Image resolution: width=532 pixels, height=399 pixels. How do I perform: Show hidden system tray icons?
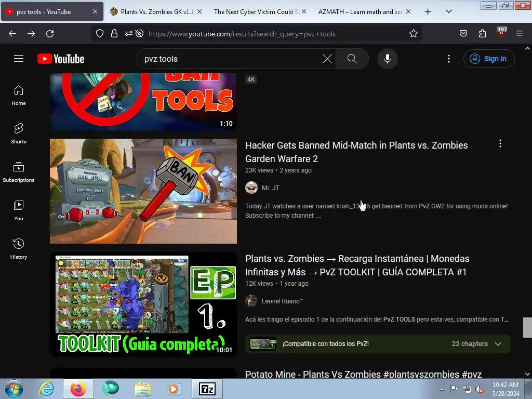tap(442, 389)
